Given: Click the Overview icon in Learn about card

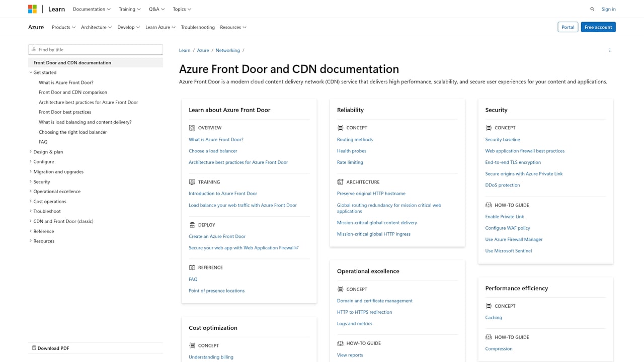Looking at the screenshot, I should 192,128.
